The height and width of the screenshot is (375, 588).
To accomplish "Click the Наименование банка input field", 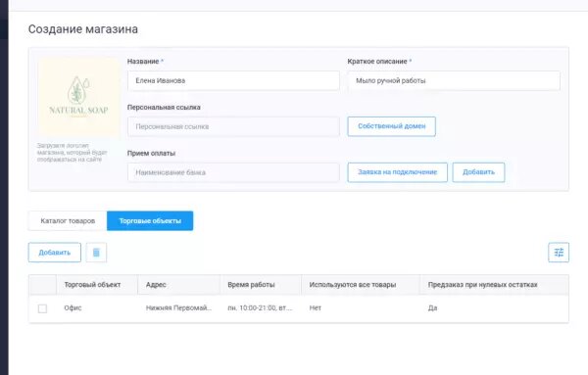I will point(233,172).
